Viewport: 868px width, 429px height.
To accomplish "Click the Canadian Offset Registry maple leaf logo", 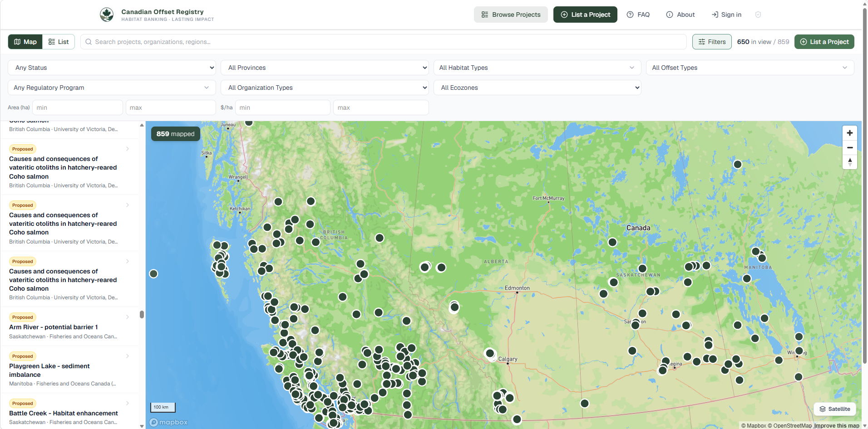I will click(107, 15).
